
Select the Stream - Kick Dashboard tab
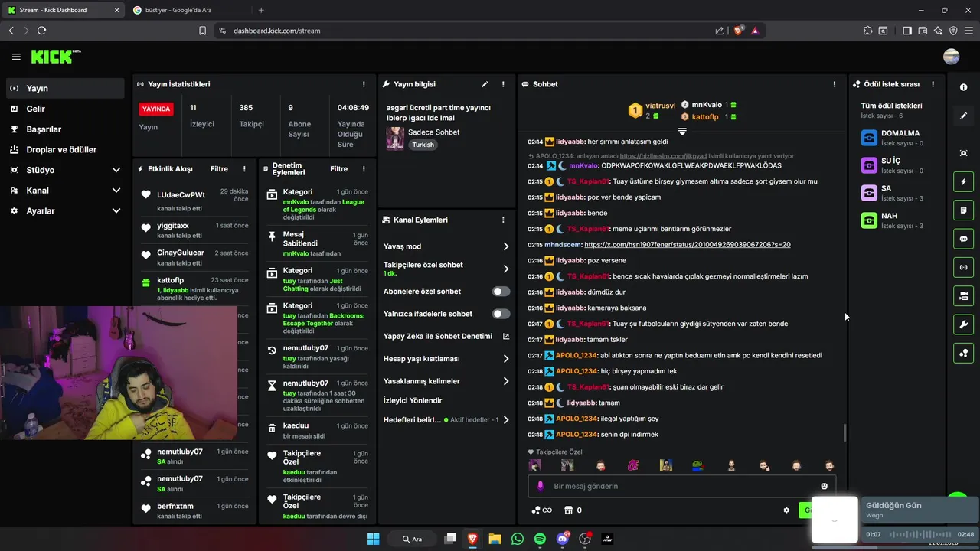tap(64, 10)
